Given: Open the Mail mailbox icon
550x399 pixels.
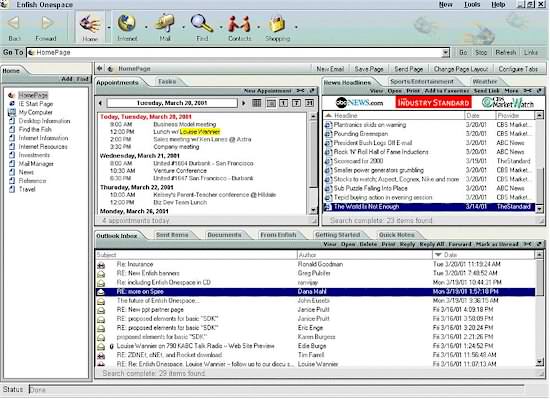Looking at the screenshot, I should pyautogui.click(x=165, y=23).
